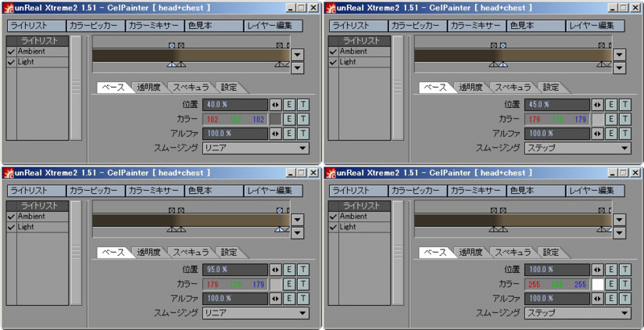The width and height of the screenshot is (644, 330).
Task: Click the arrows stepper next to 位置 40.0 %
Action: [275, 105]
